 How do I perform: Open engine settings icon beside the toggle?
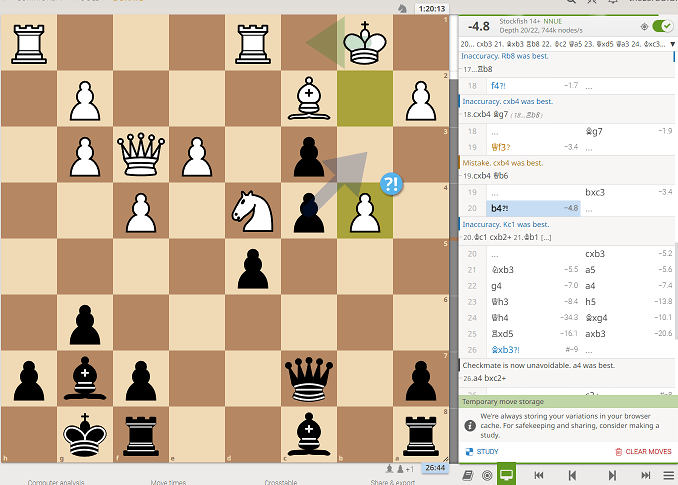[644, 27]
